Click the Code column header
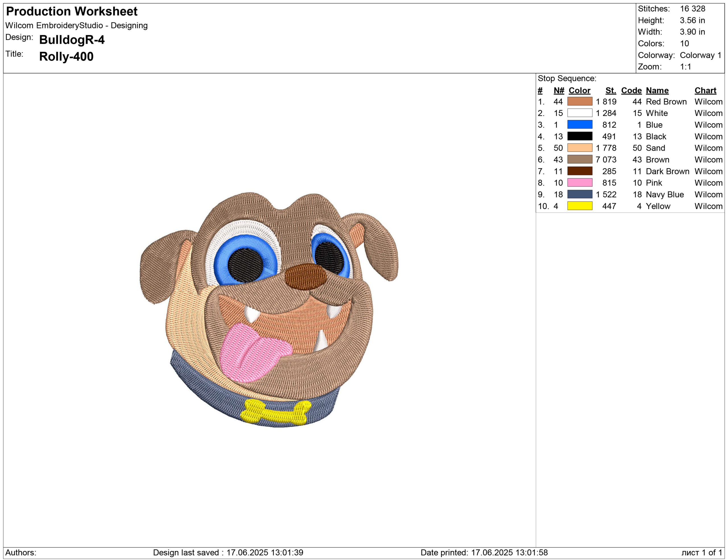This screenshot has width=728, height=560. point(631,90)
